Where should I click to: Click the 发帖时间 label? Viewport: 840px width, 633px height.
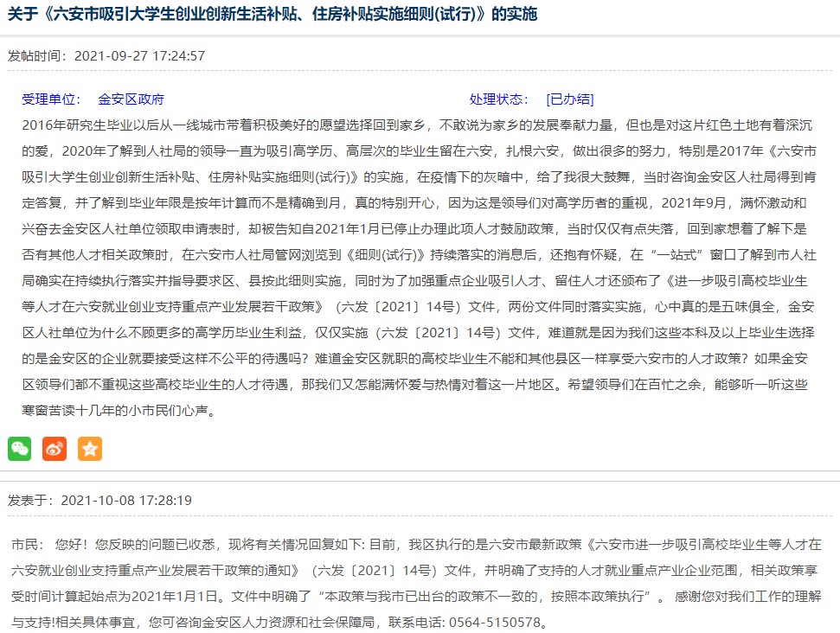(37, 56)
